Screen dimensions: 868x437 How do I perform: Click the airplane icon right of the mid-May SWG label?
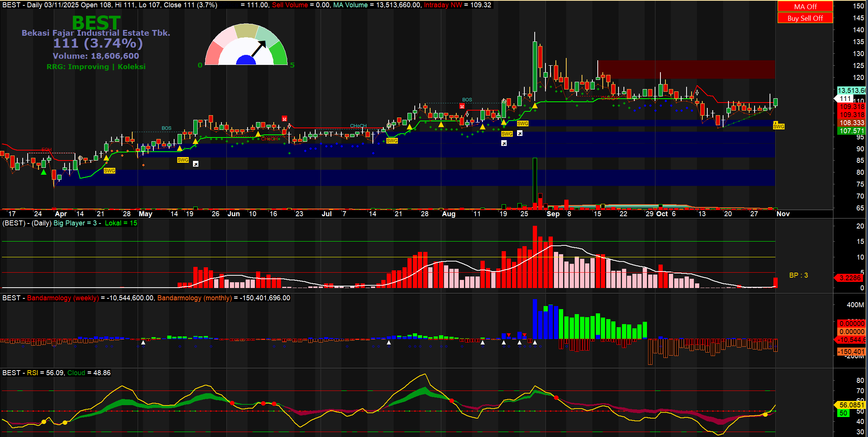[x=196, y=164]
